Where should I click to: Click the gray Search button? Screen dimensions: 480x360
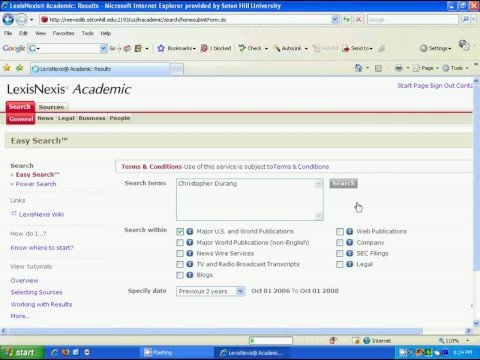(x=343, y=183)
